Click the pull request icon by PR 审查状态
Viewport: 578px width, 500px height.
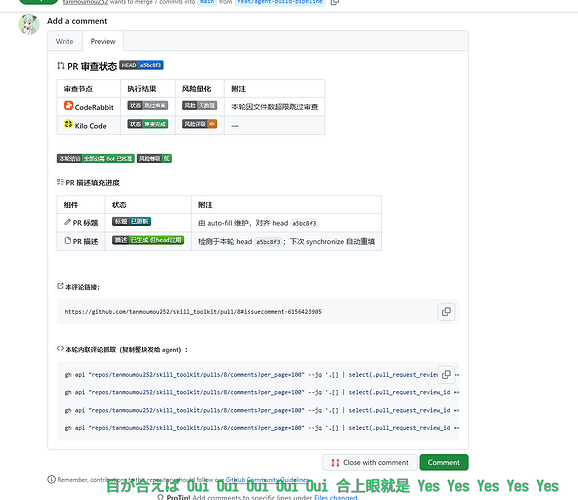click(61, 66)
